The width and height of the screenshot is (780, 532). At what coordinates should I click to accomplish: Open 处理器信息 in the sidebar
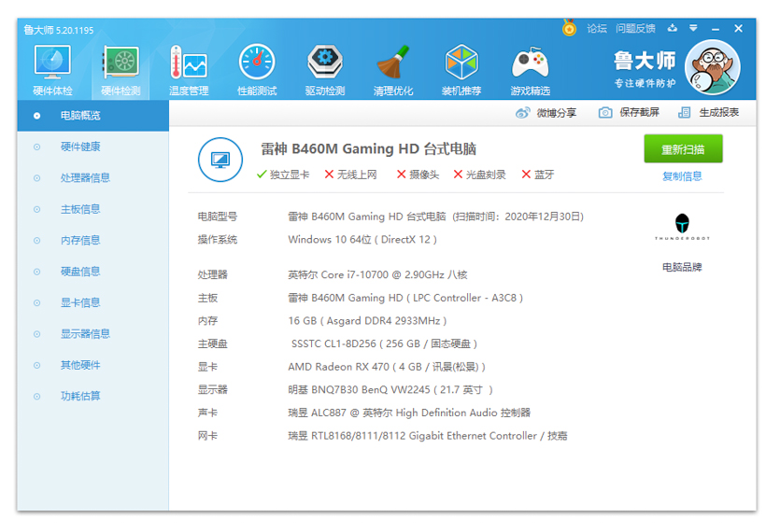[93, 178]
